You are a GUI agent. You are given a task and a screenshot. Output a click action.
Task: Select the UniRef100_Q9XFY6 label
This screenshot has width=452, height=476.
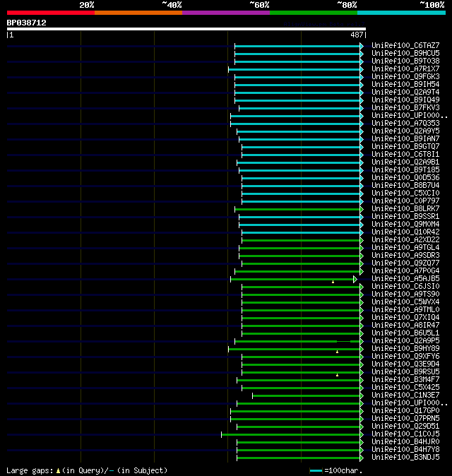tap(405, 357)
